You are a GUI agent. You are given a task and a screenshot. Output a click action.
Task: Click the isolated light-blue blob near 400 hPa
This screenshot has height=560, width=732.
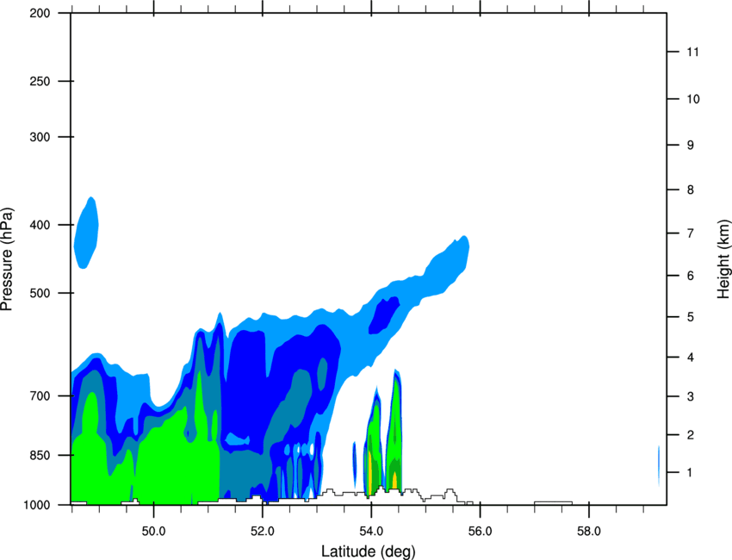click(86, 233)
